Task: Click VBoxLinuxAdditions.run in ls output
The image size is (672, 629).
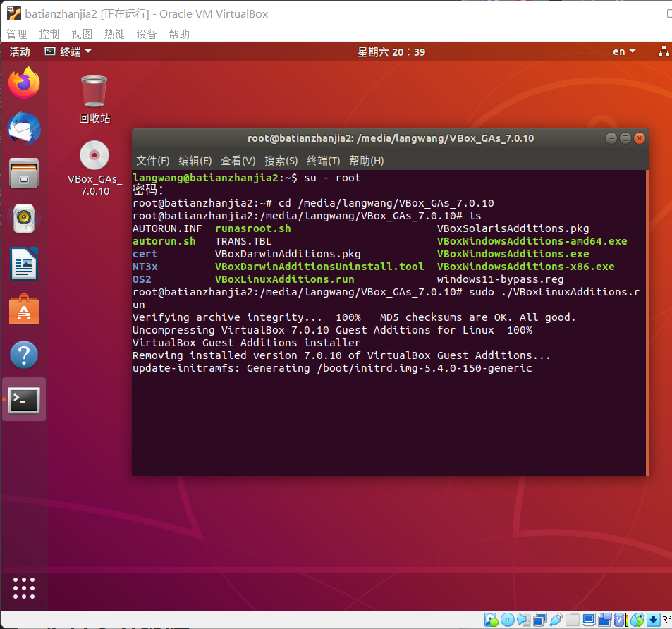Action: [285, 279]
